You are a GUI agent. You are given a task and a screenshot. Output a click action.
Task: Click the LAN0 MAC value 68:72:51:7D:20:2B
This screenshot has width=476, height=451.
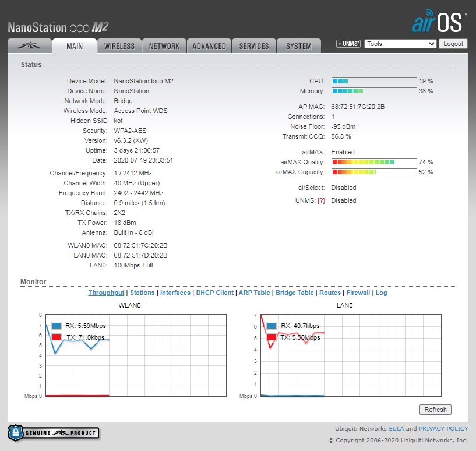[140, 255]
